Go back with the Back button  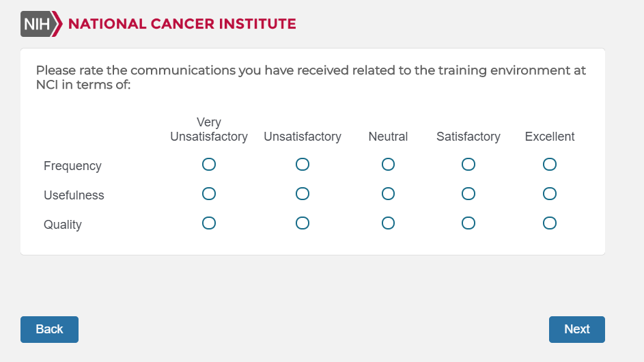click(49, 329)
